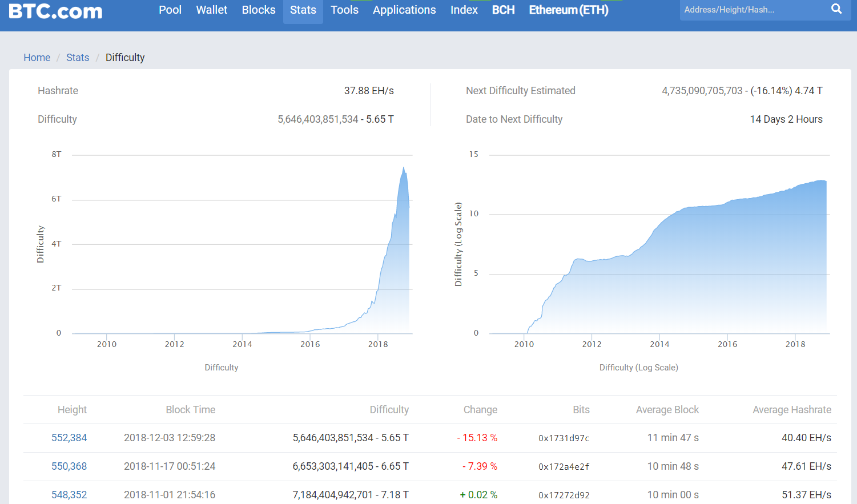Navigate to Home breadcrumb

tap(37, 58)
